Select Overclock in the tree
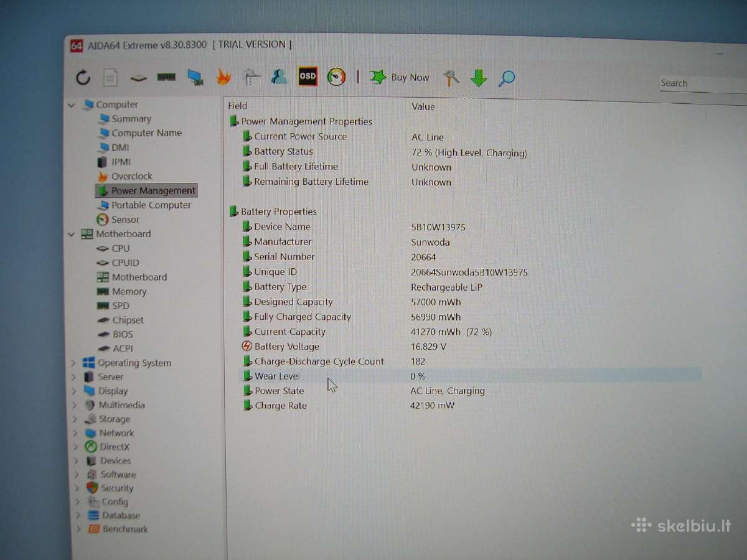The width and height of the screenshot is (747, 560). pyautogui.click(x=125, y=176)
